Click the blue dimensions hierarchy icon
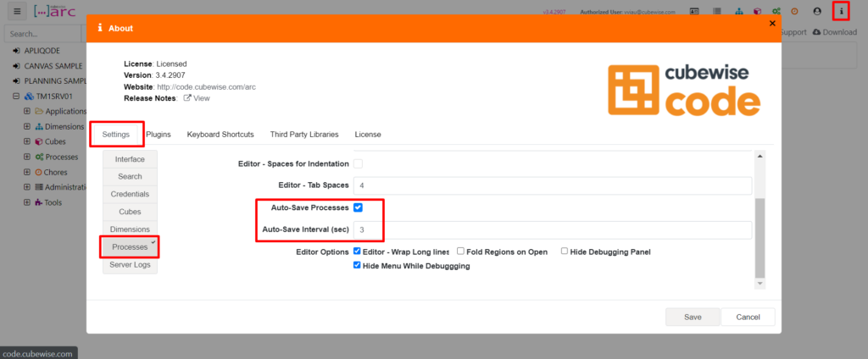Viewport: 868px width, 359px height. pyautogui.click(x=737, y=12)
